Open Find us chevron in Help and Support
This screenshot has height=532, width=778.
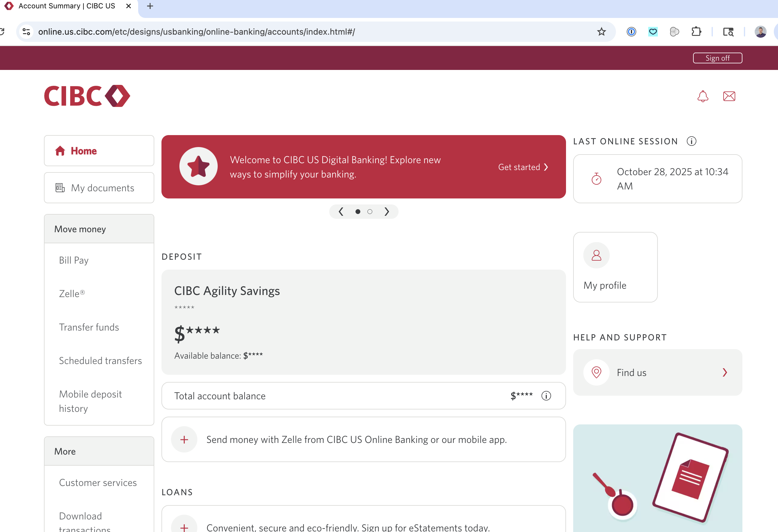(x=724, y=372)
